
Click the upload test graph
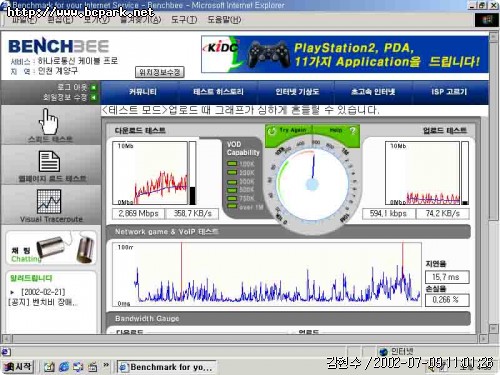click(x=423, y=173)
